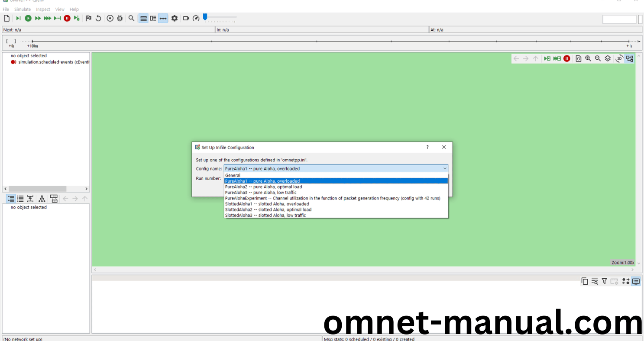Click right arrow of object tree scrollbar
The image size is (644, 341).
click(87, 189)
